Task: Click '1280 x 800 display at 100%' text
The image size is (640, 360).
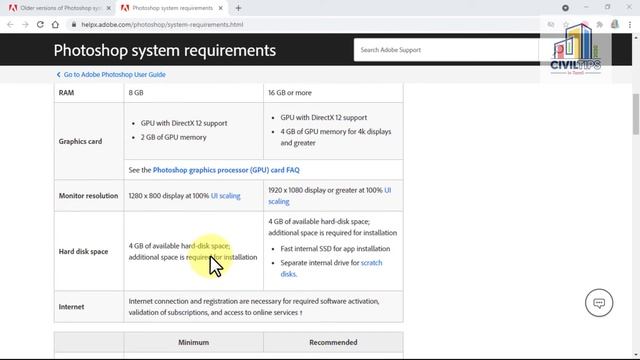Action: pyautogui.click(x=169, y=196)
